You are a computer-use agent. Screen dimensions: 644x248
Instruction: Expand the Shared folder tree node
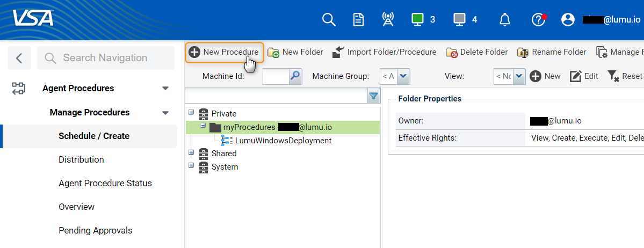pos(191,152)
